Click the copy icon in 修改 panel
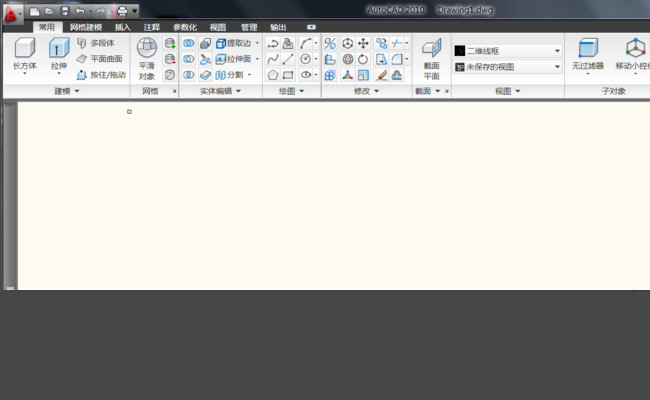The image size is (650, 400). 381,43
